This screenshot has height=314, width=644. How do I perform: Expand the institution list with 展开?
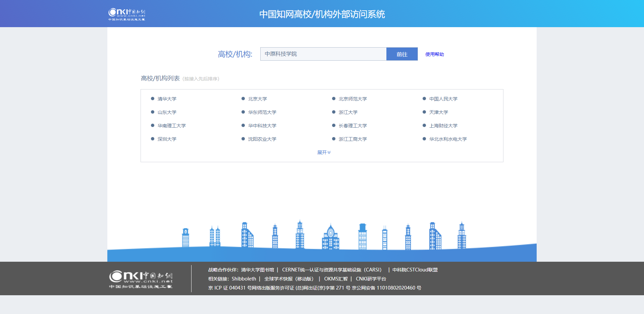tap(324, 152)
